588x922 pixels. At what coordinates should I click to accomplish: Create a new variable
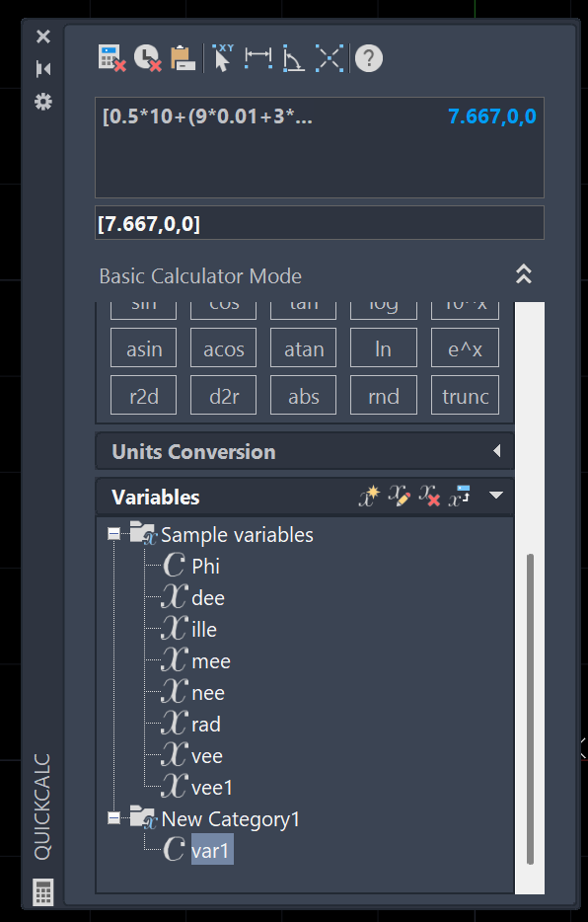[367, 496]
